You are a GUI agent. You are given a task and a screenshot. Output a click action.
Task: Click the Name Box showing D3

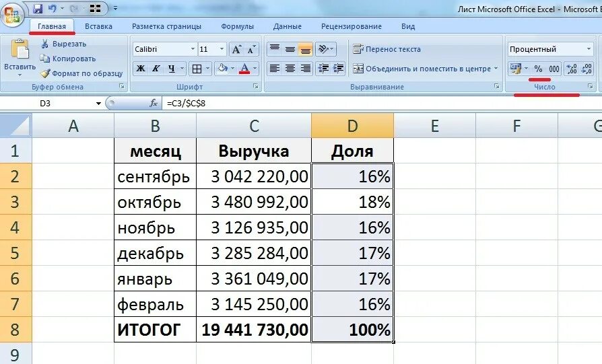pyautogui.click(x=45, y=104)
